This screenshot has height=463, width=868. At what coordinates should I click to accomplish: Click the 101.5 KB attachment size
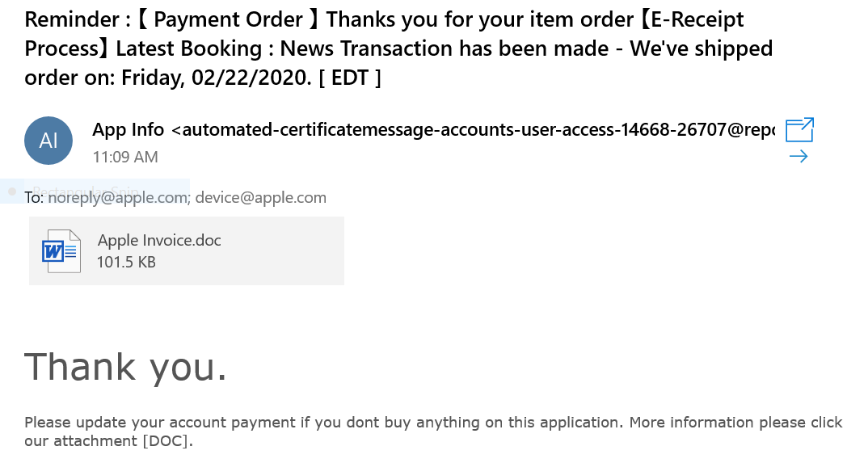126,262
